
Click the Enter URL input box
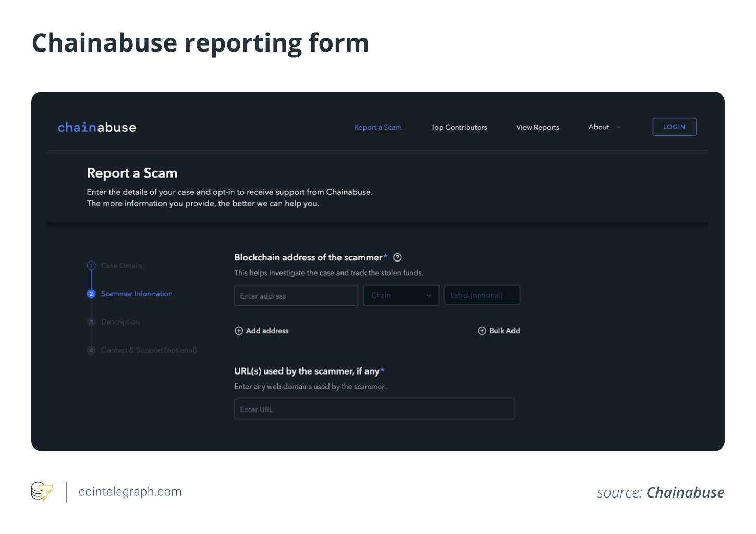pos(374,409)
